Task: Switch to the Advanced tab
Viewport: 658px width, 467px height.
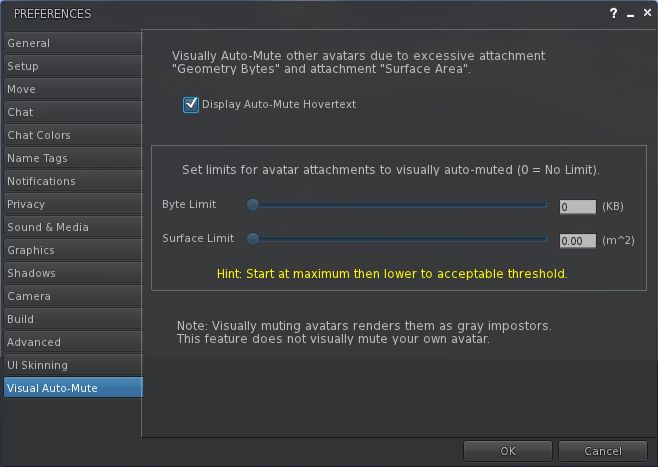Action: click(x=72, y=342)
